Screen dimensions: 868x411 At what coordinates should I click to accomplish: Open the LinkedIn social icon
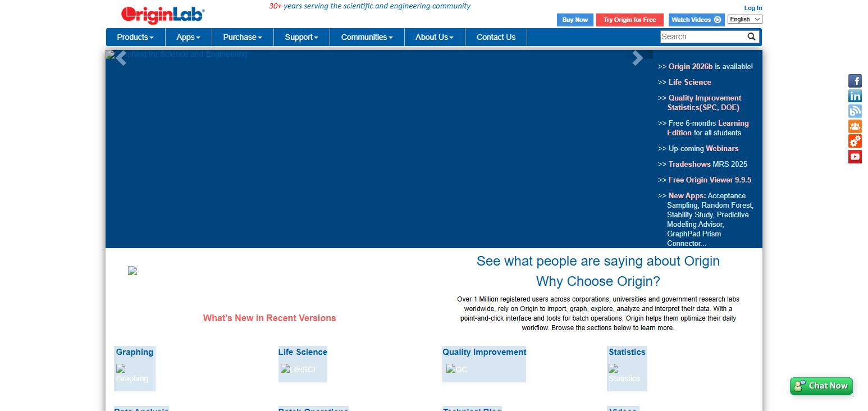click(855, 96)
